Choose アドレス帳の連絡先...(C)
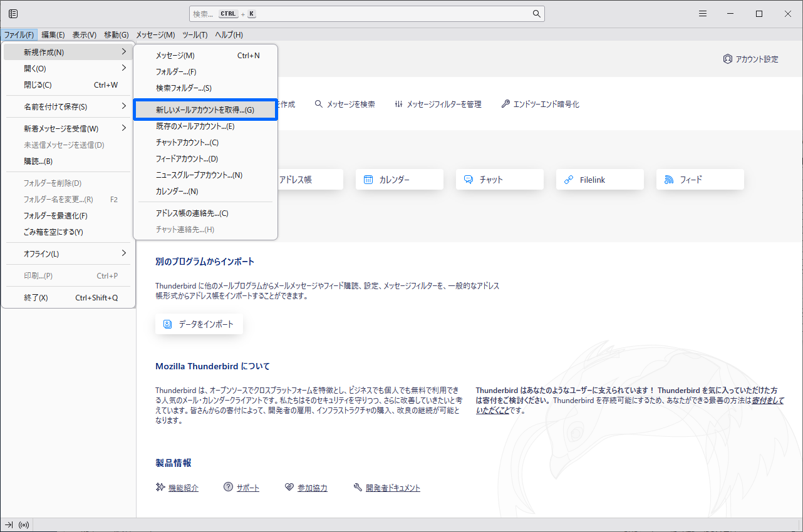This screenshot has width=803, height=532. tap(205, 213)
